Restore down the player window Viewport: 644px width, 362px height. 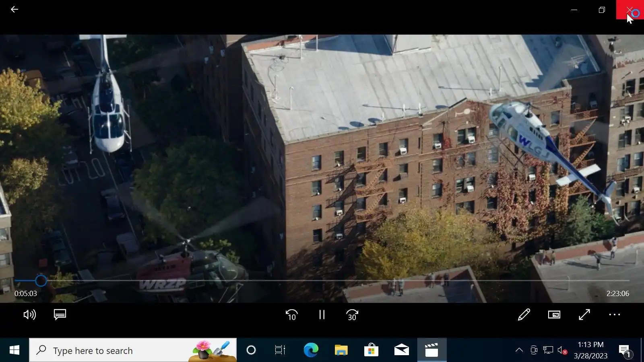(602, 10)
